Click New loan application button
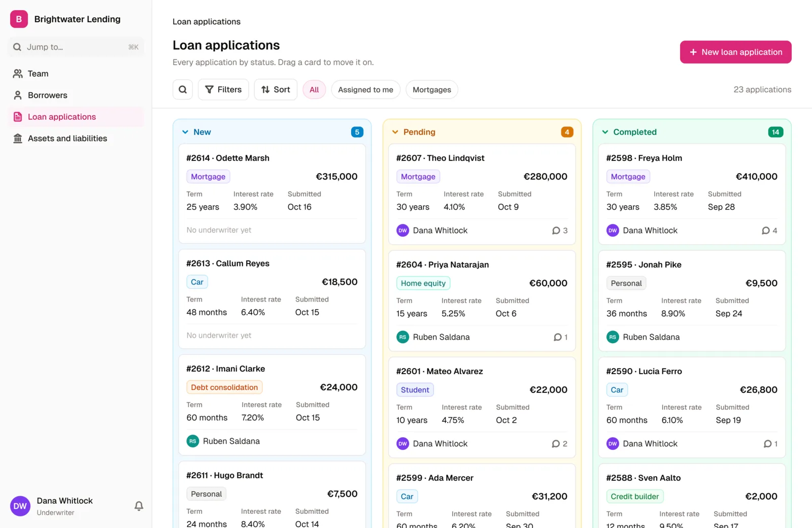 click(736, 52)
